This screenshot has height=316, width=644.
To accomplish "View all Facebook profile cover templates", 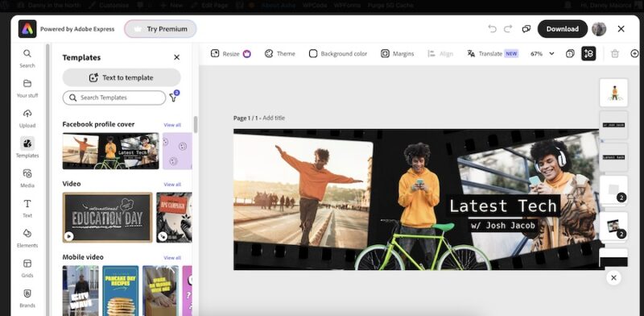I will (172, 125).
